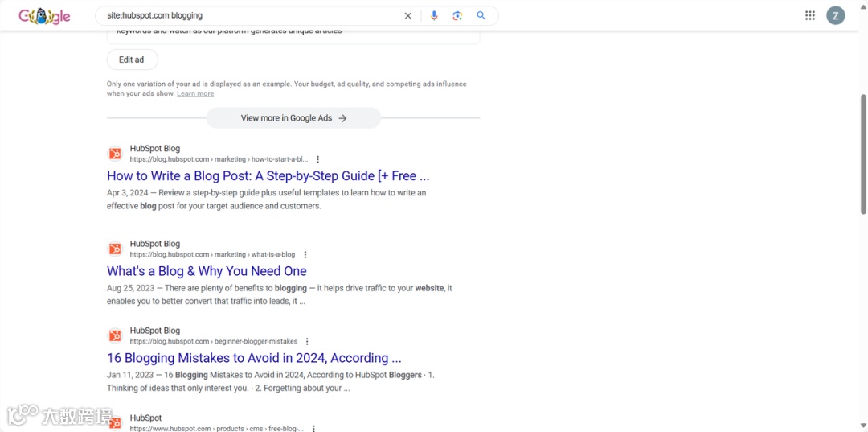
Task: Click the Jan 11, 2023 snippet text
Action: coord(271,381)
